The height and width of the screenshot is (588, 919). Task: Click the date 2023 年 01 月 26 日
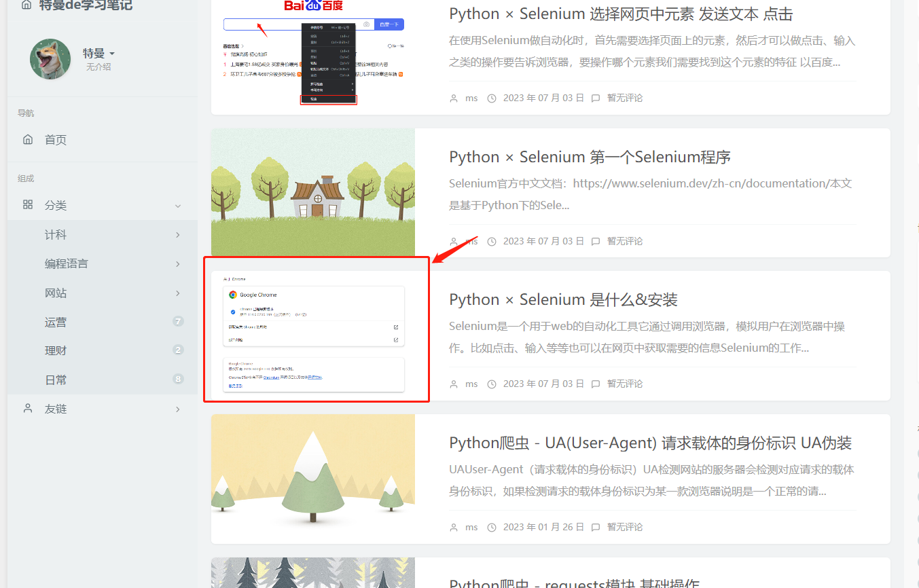pyautogui.click(x=543, y=527)
